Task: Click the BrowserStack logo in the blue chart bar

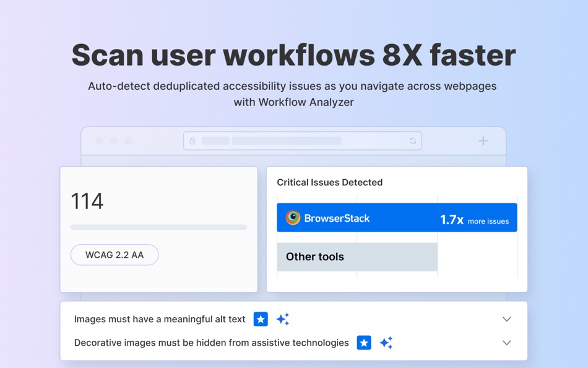Action: point(293,217)
